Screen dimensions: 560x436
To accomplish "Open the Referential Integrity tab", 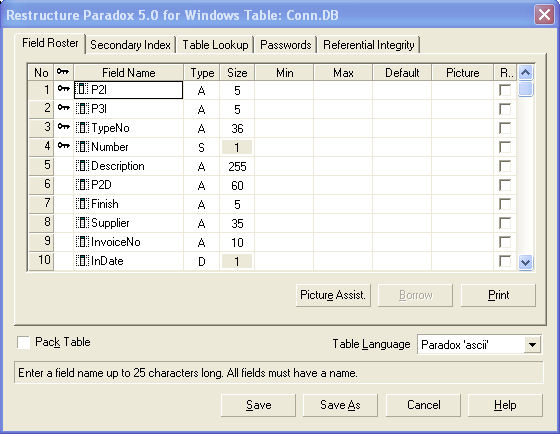I will click(x=369, y=45).
